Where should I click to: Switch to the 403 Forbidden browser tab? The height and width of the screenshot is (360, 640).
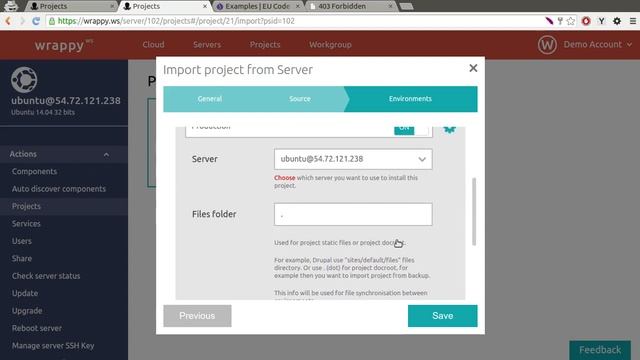pyautogui.click(x=350, y=6)
